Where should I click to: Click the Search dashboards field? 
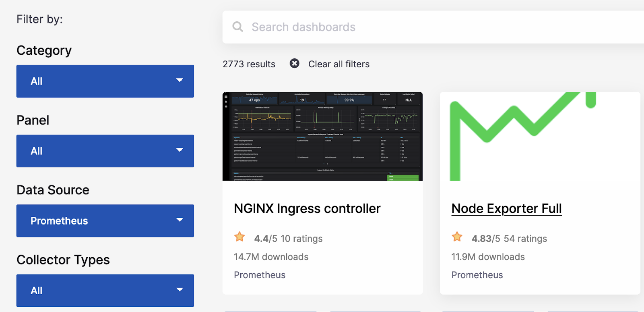(433, 27)
